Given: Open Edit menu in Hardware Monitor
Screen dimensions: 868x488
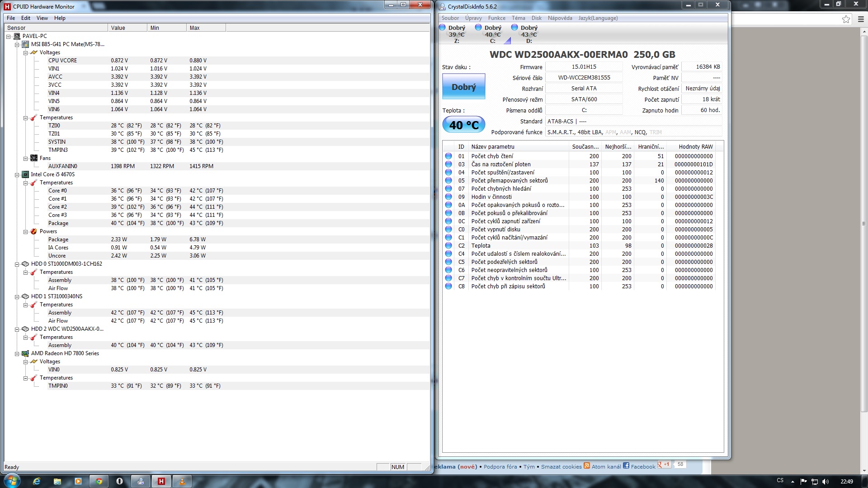Looking at the screenshot, I should pyautogui.click(x=26, y=18).
